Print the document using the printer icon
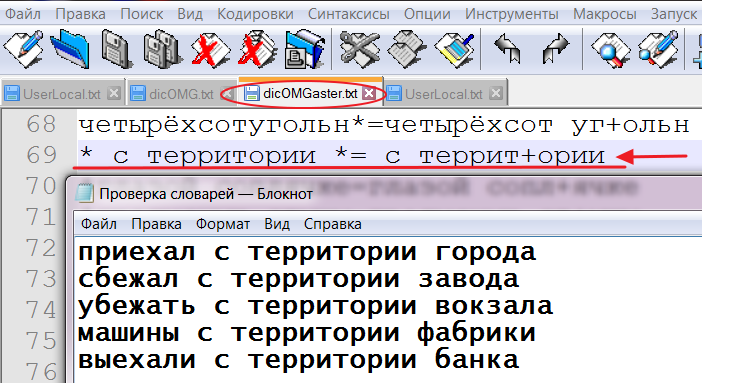The width and height of the screenshot is (752, 386). coord(305,49)
